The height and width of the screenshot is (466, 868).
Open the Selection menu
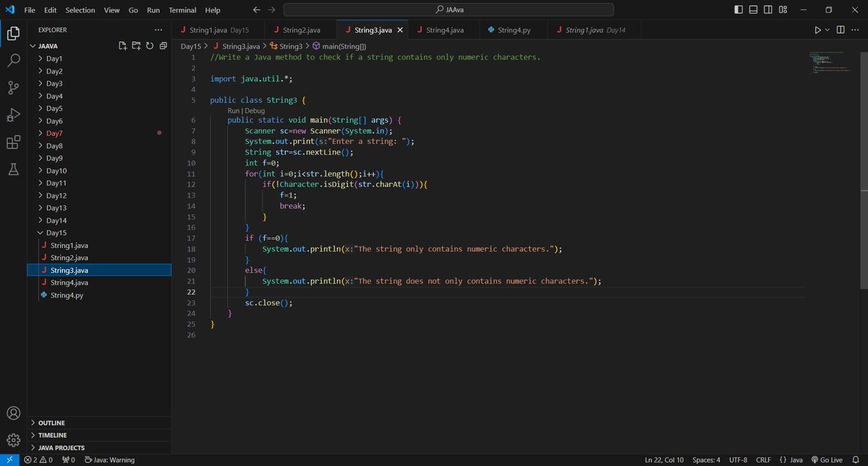[80, 10]
